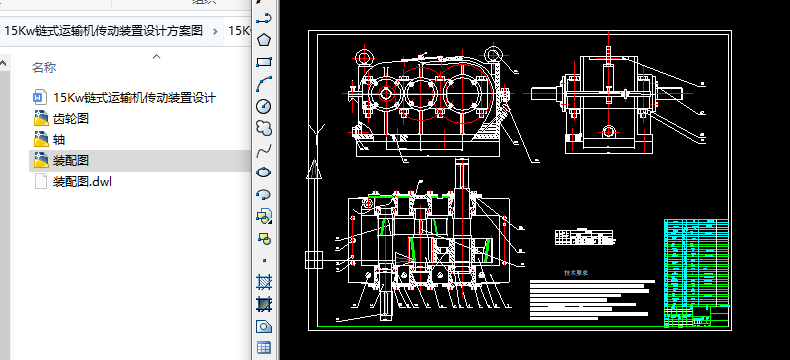Viewport: 790px width, 360px height.
Task: Select the Ellipse draw tool
Action: (x=264, y=172)
